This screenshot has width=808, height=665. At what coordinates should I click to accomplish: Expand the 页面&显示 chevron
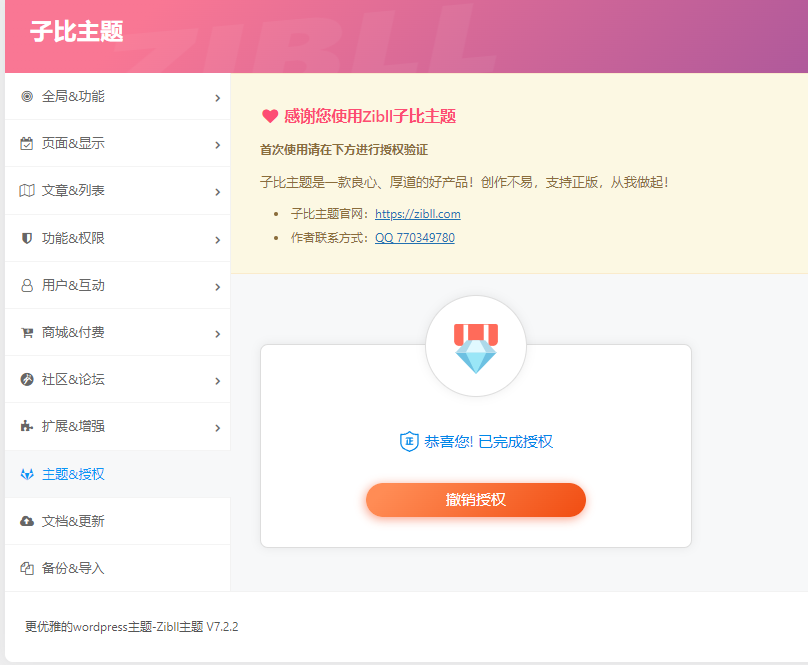click(x=218, y=145)
